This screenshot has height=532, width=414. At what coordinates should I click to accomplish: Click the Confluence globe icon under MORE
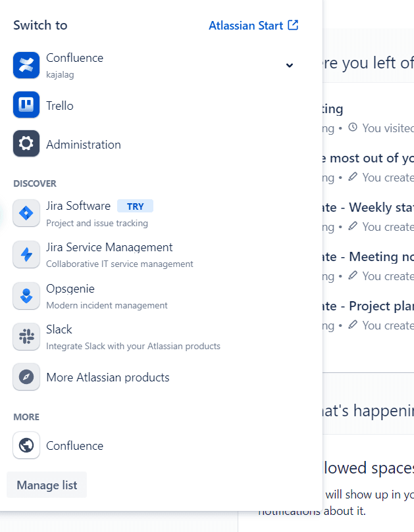pyautogui.click(x=26, y=445)
